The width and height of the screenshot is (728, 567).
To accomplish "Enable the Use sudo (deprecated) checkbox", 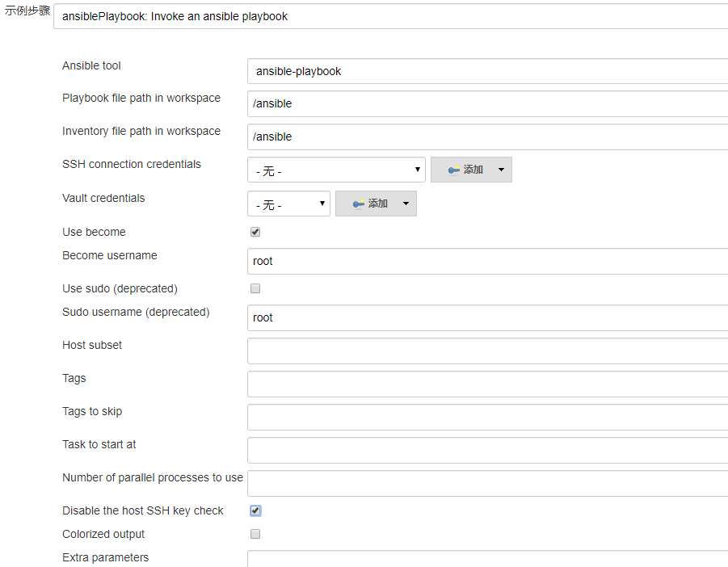I will tap(255, 288).
